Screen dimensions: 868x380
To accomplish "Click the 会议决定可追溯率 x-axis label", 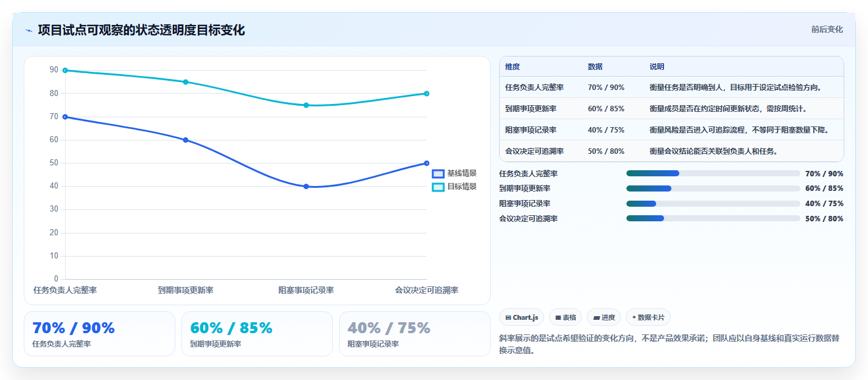I will click(x=427, y=291).
